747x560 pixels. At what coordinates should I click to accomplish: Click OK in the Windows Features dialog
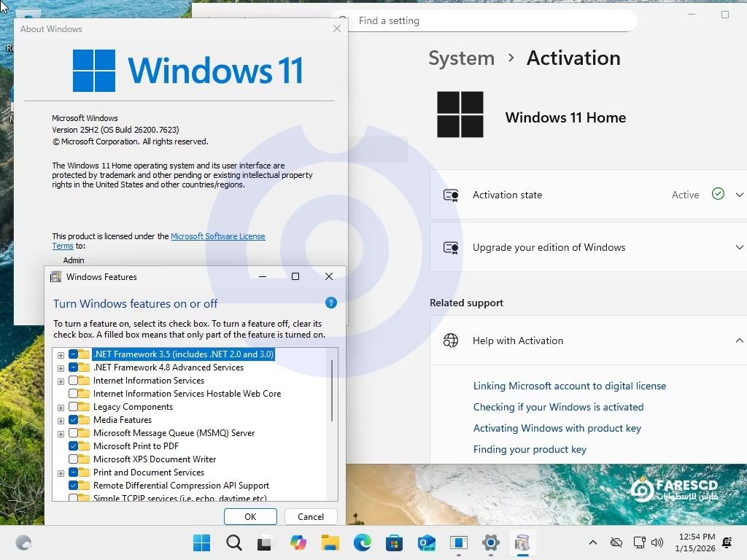click(250, 516)
